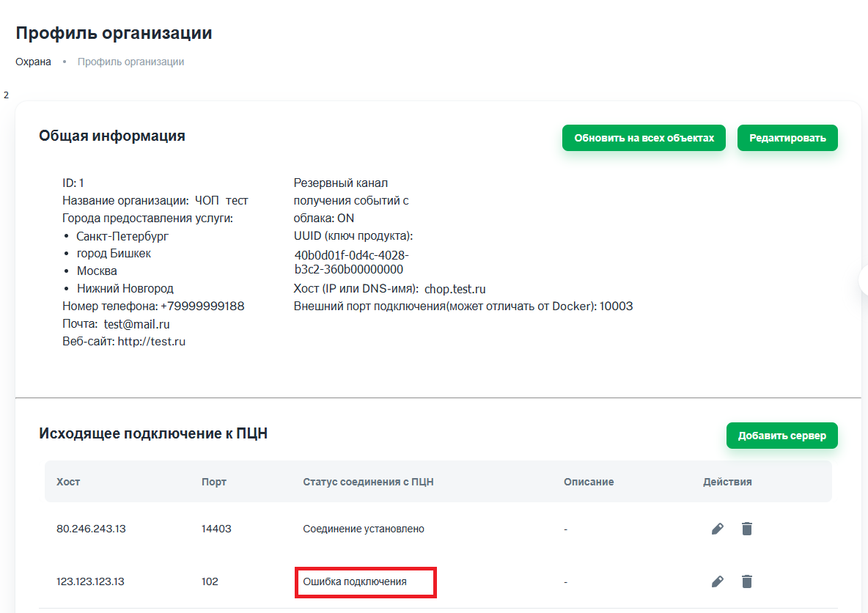Viewport: 868px width, 613px height.
Task: Expand the collapsed side panel handle on right edge
Action: pyautogui.click(x=865, y=279)
